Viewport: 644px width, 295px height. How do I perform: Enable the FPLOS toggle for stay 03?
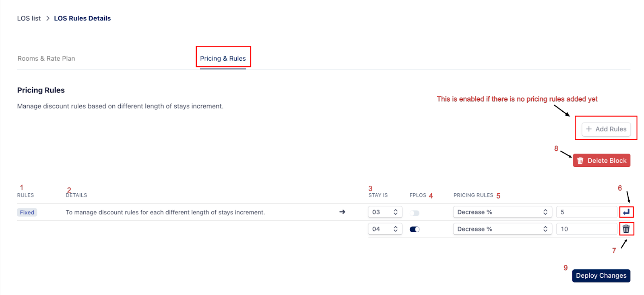click(415, 213)
